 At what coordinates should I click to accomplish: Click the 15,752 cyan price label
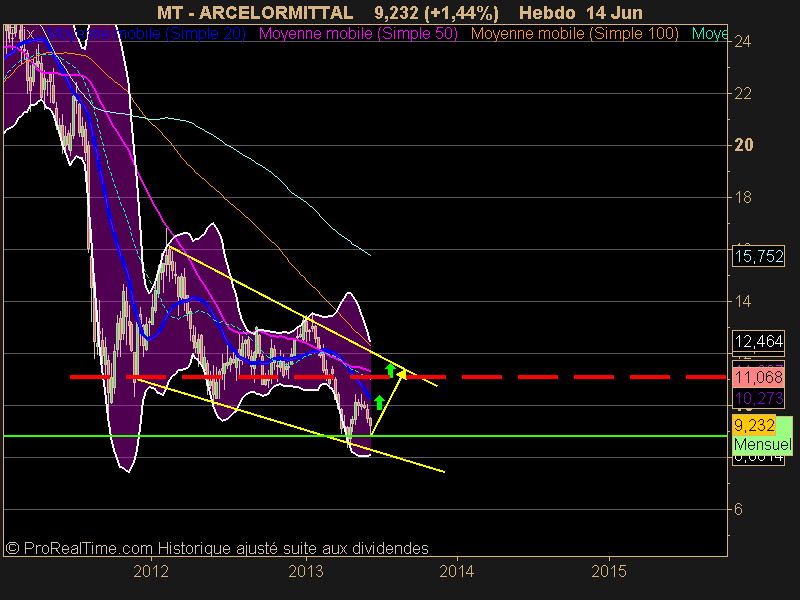click(759, 256)
